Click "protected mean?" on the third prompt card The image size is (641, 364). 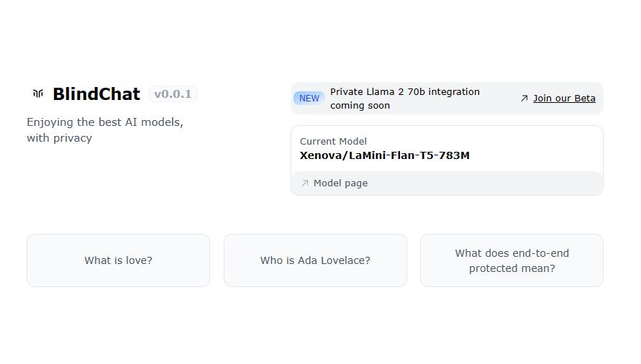[x=512, y=268]
